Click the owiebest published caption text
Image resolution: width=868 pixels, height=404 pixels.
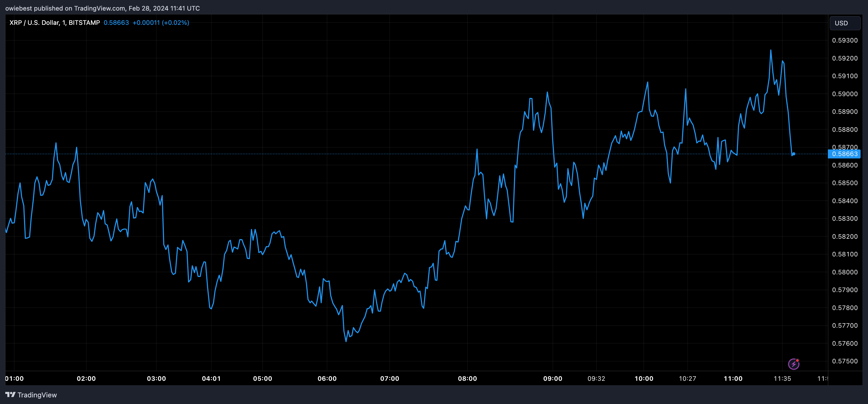click(x=102, y=8)
